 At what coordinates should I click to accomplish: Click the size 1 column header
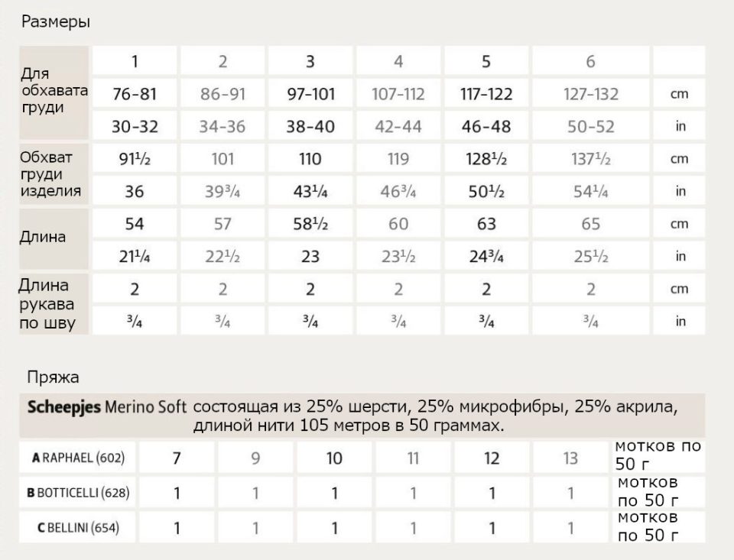pyautogui.click(x=135, y=61)
